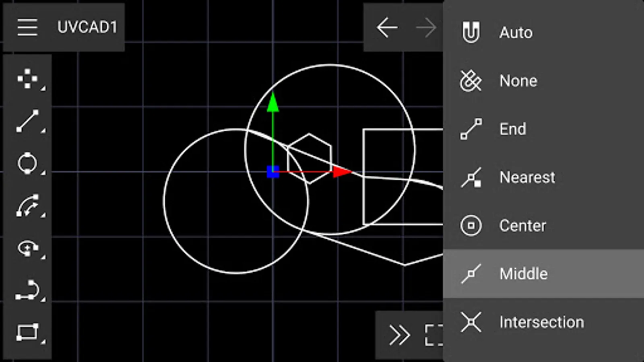The height and width of the screenshot is (362, 644).
Task: Choose None to disable snapping
Action: point(543,81)
